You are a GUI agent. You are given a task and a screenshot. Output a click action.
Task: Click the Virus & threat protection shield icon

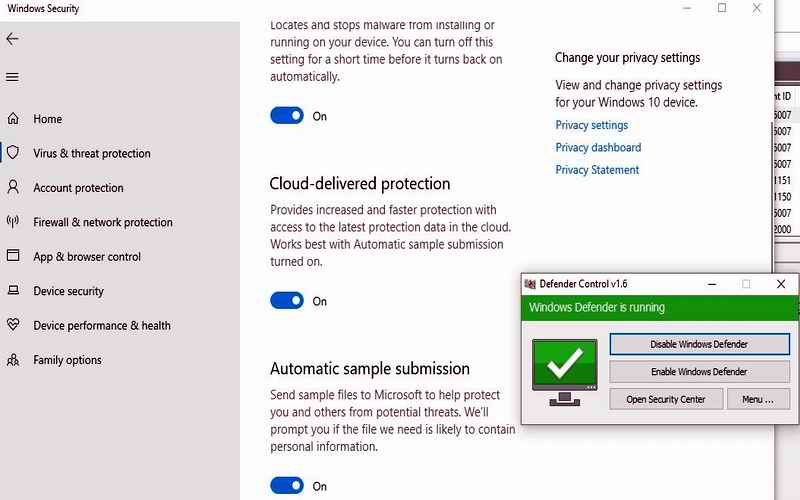click(13, 153)
